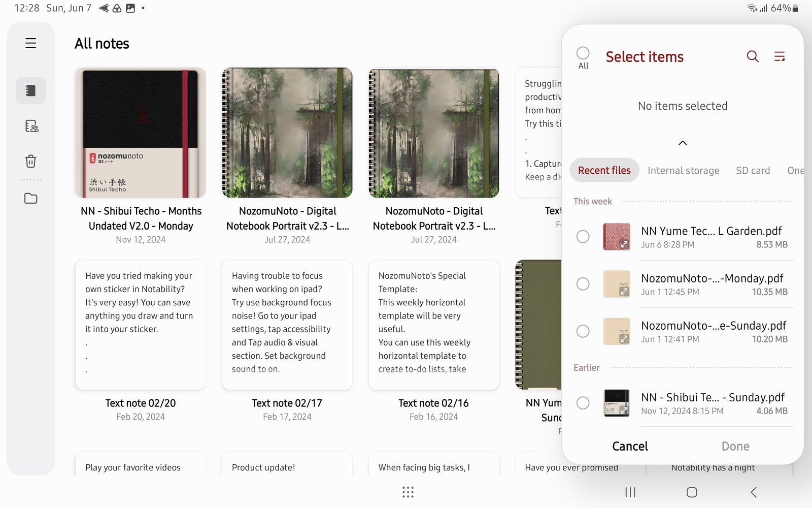This screenshot has width=812, height=508.
Task: Open note 'When facing big tasks'
Action: point(434,463)
